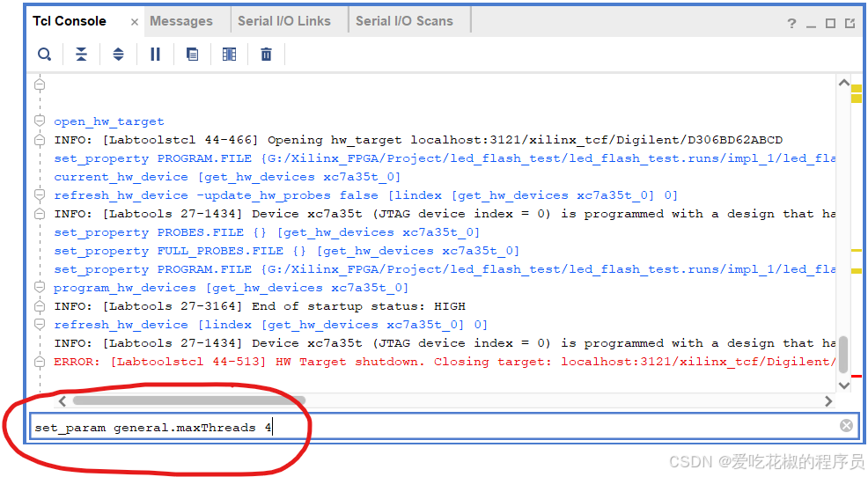Click the vertical scrollbar thumb

843,354
